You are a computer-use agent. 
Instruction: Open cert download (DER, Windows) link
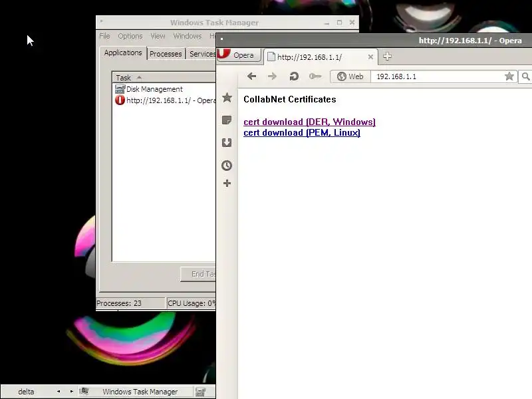click(x=309, y=122)
